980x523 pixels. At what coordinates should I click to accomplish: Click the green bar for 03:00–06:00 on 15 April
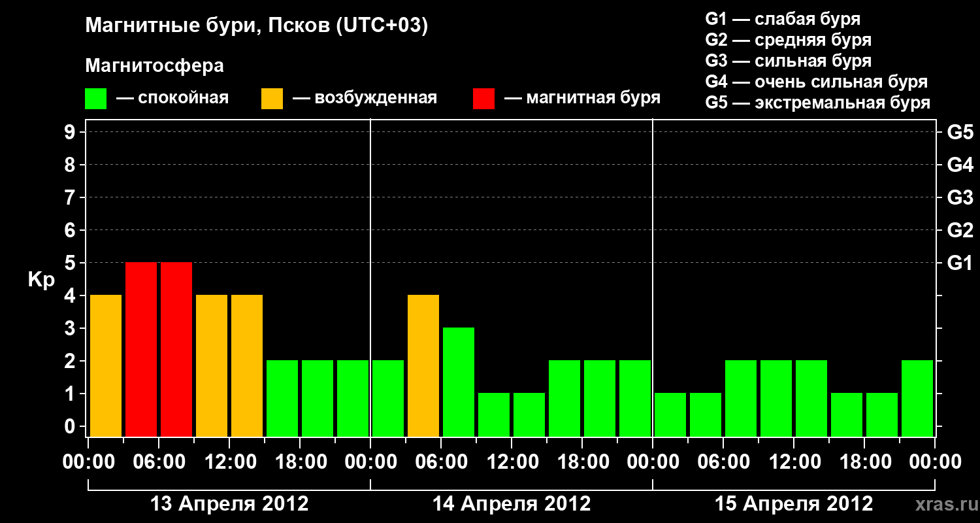click(706, 414)
